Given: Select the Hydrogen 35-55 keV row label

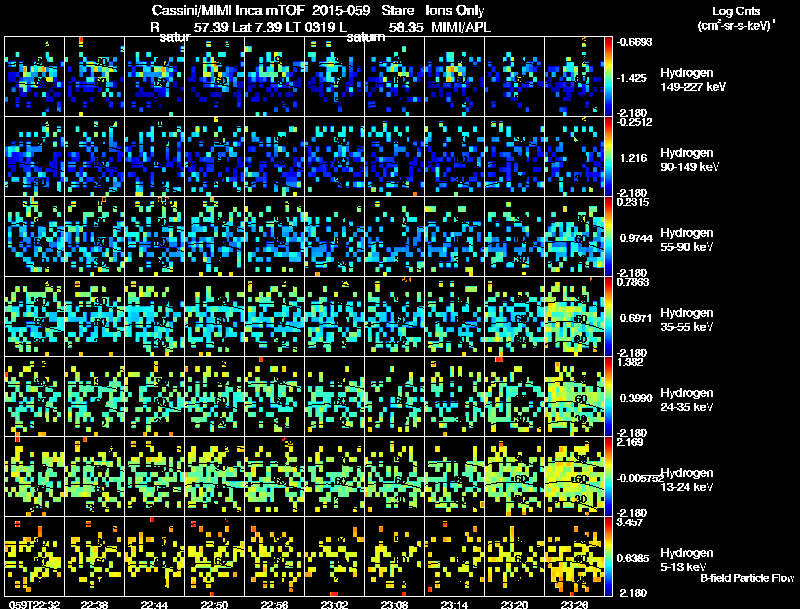Looking at the screenshot, I should click(687, 320).
